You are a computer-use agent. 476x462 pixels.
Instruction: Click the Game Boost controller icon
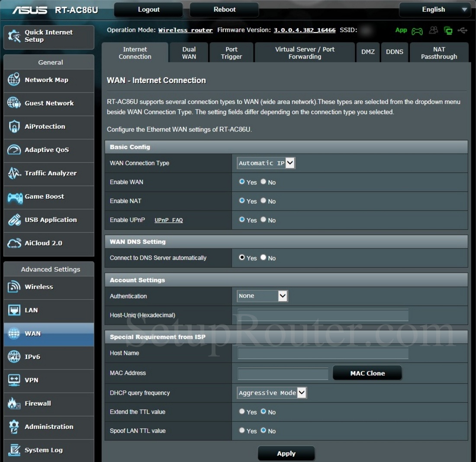coord(15,197)
